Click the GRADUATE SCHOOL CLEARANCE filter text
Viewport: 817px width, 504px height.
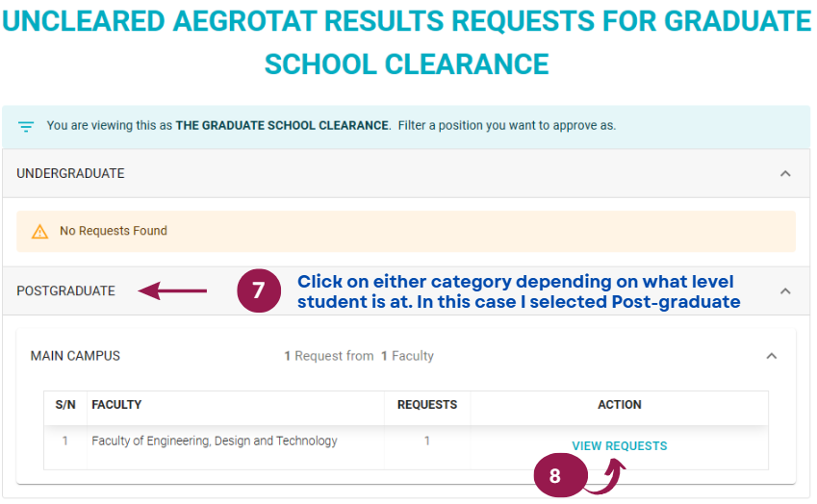tap(282, 126)
